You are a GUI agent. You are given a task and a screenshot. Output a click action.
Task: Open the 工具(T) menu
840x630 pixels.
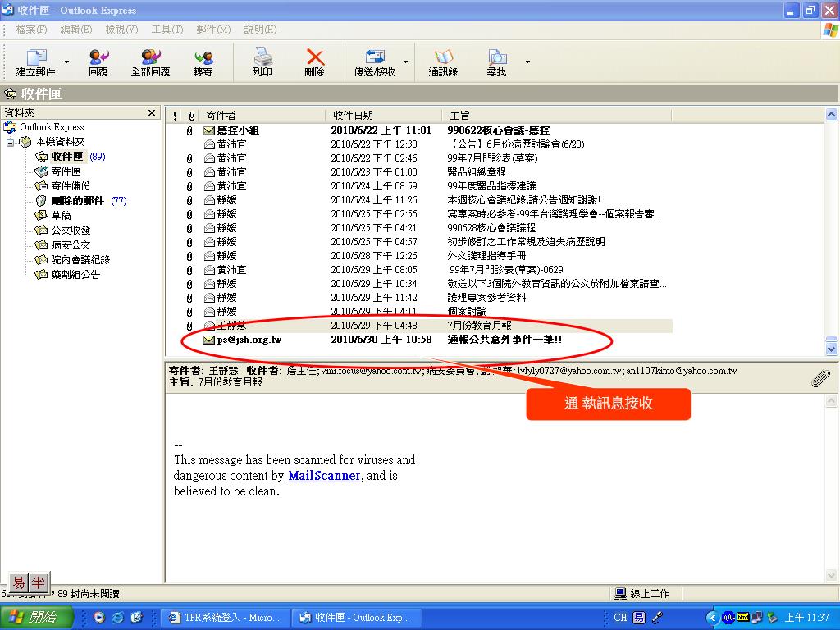click(x=167, y=30)
